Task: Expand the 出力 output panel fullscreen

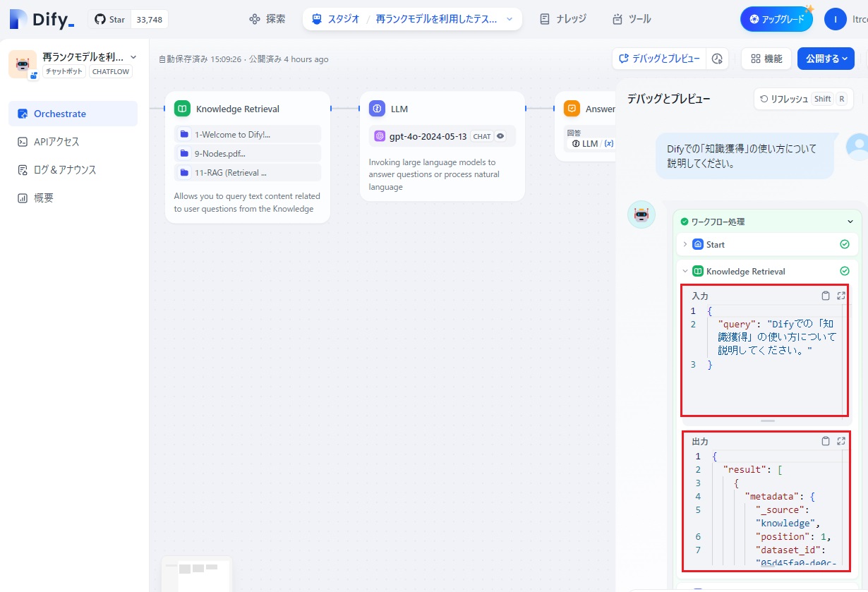Action: [841, 441]
